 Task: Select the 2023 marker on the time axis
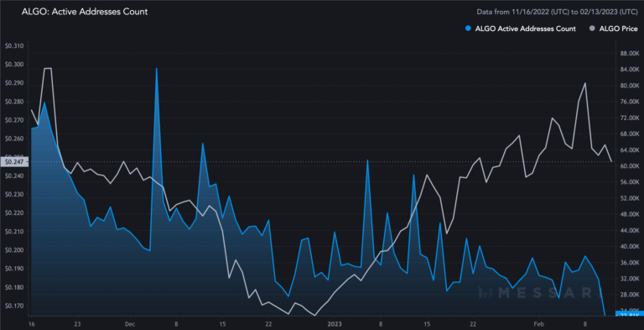(x=335, y=323)
